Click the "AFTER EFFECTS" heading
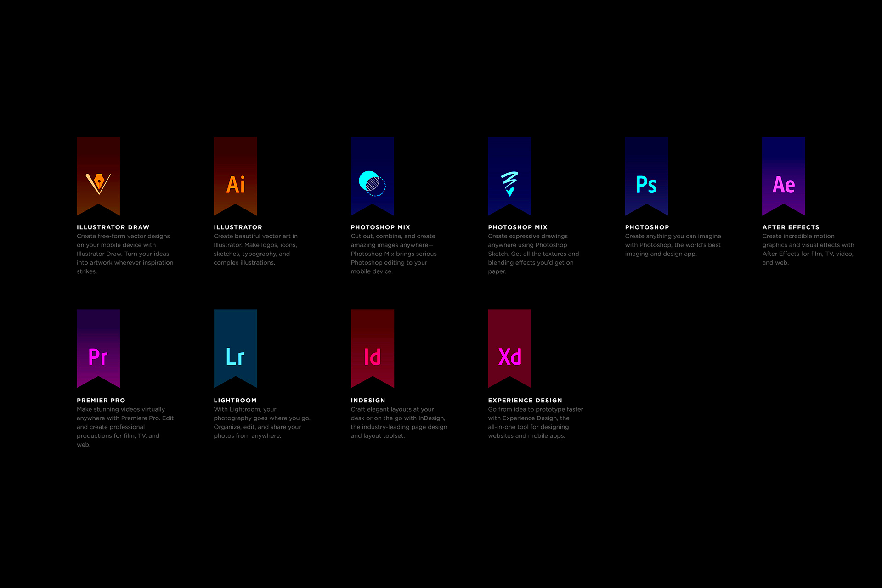 (x=791, y=227)
